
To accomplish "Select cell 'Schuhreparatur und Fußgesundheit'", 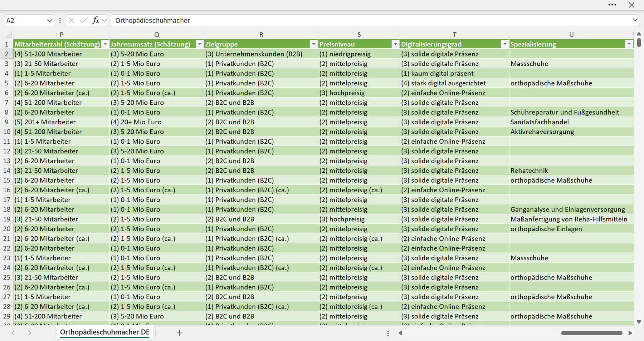I will 571,112.
